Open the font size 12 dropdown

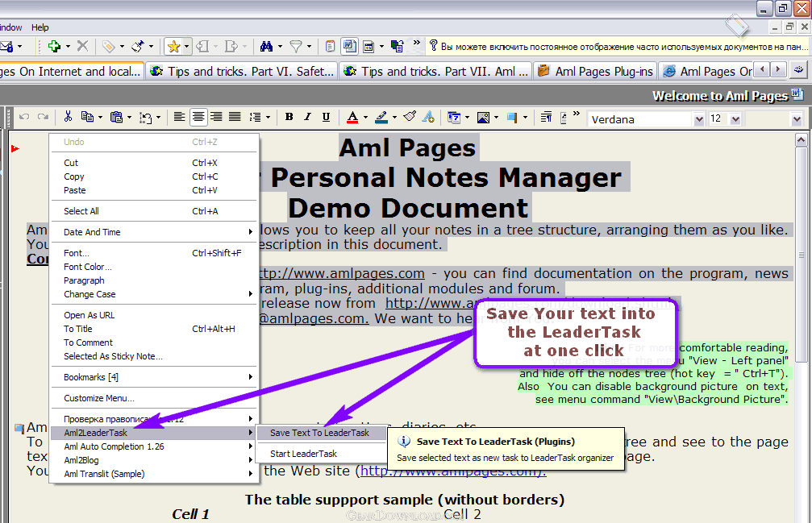tap(735, 119)
